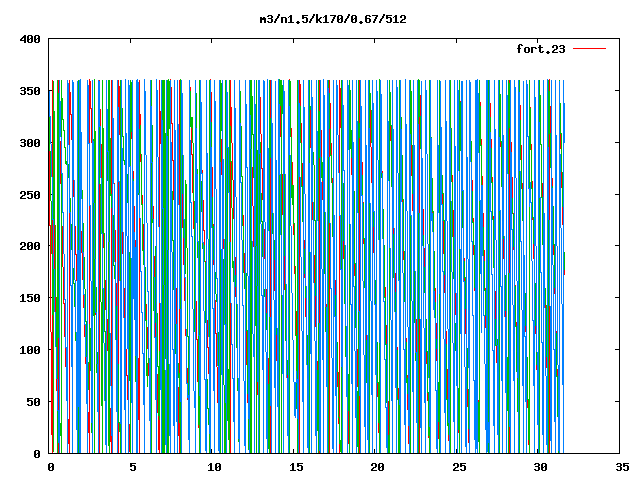Click the x-axis label 30
This screenshot has height=480, width=640.
(x=540, y=467)
